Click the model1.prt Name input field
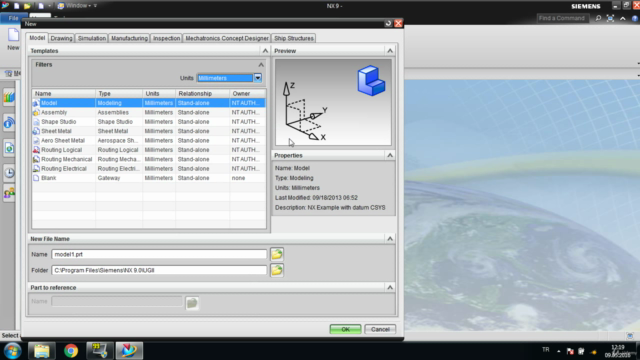The image size is (640, 360). [159, 254]
